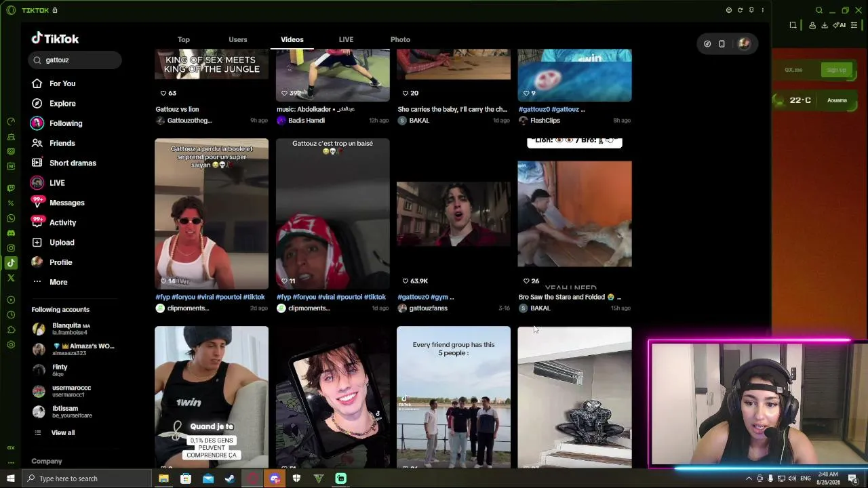
Task: Open the gattouzfanss creator profile link
Action: pos(428,308)
